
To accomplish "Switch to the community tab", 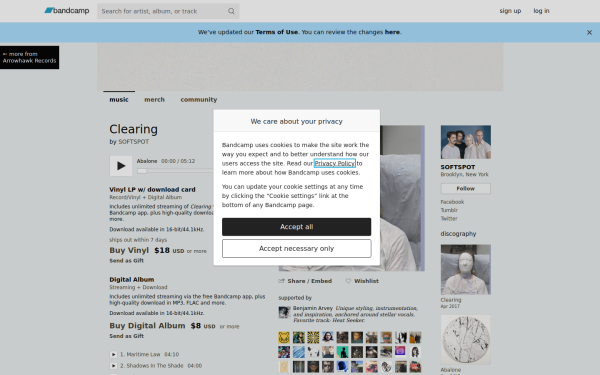I will tap(199, 99).
